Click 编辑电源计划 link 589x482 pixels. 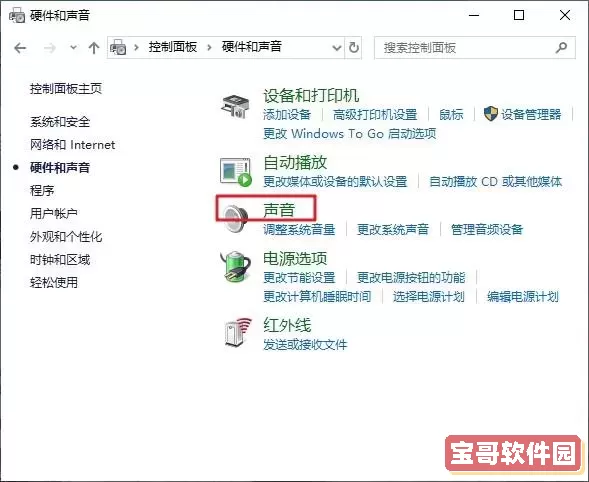523,296
